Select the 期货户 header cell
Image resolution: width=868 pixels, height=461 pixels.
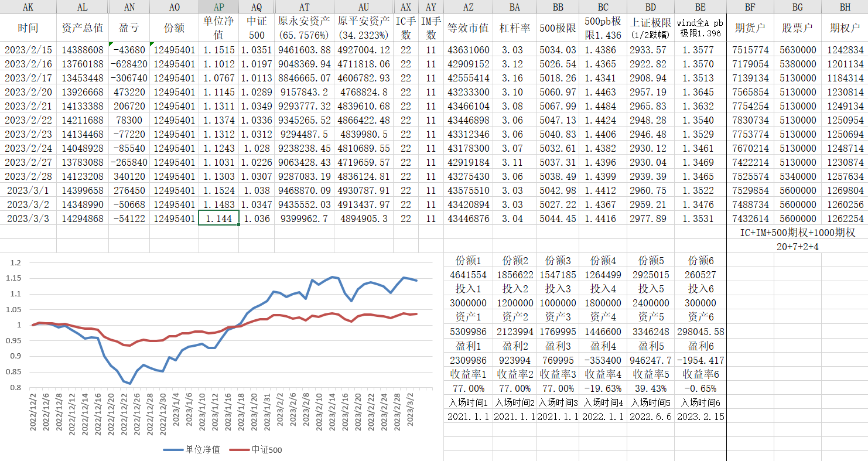(750, 28)
